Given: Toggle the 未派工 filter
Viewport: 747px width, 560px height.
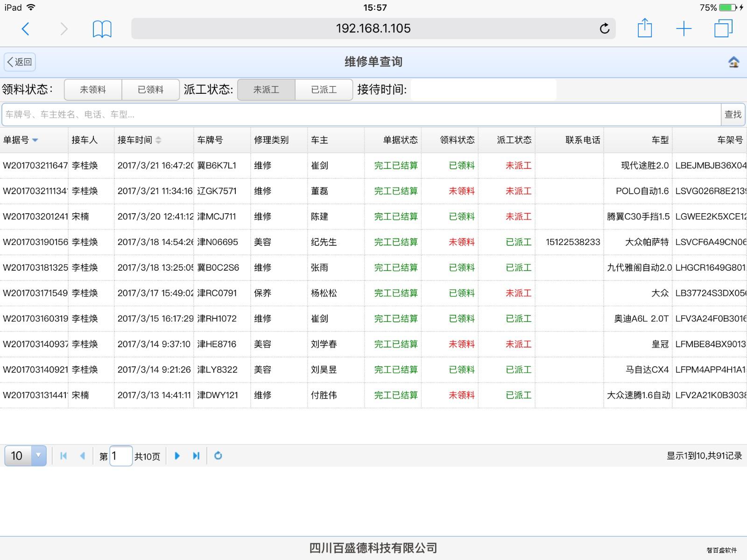Looking at the screenshot, I should pyautogui.click(x=266, y=90).
